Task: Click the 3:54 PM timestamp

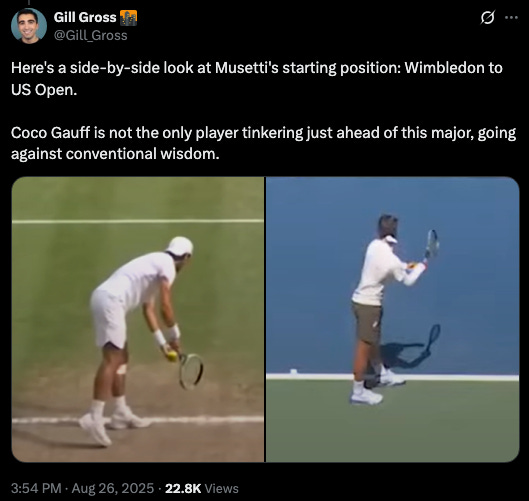Action: click(x=36, y=489)
